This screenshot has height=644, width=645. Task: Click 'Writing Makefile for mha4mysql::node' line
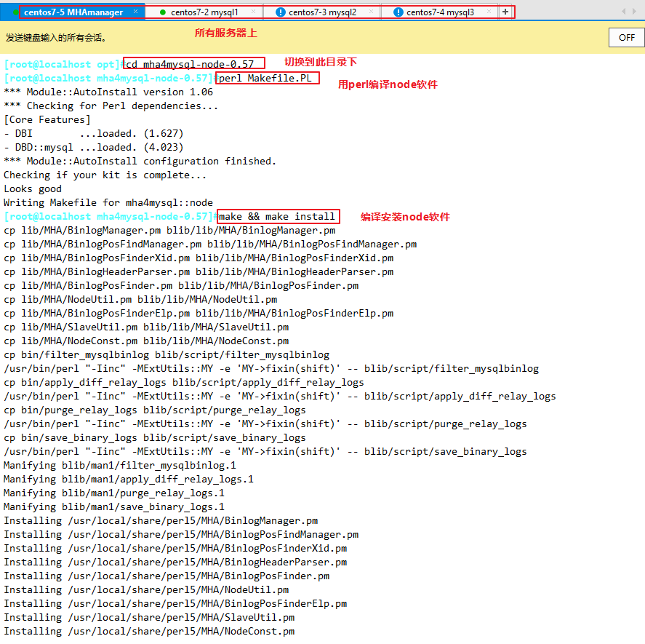coord(108,202)
